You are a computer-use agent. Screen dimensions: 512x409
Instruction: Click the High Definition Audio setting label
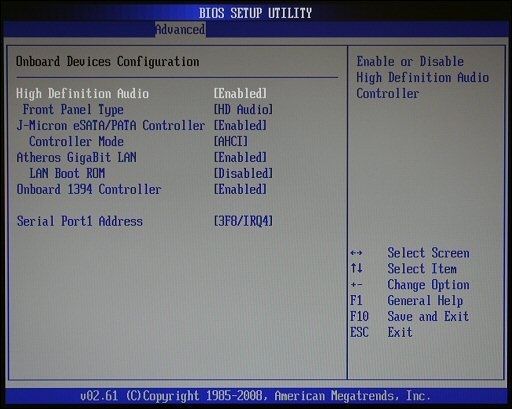pyautogui.click(x=82, y=94)
